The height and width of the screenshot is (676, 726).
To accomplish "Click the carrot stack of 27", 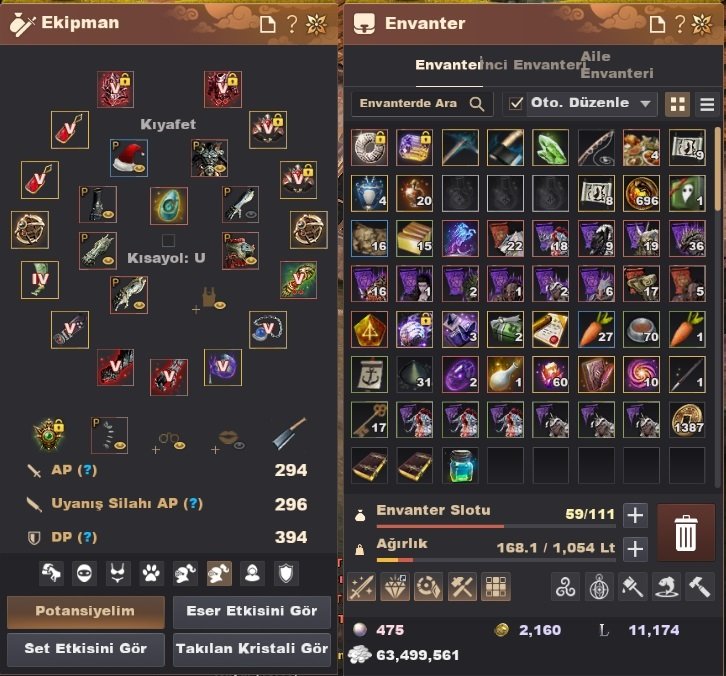I will pos(596,329).
